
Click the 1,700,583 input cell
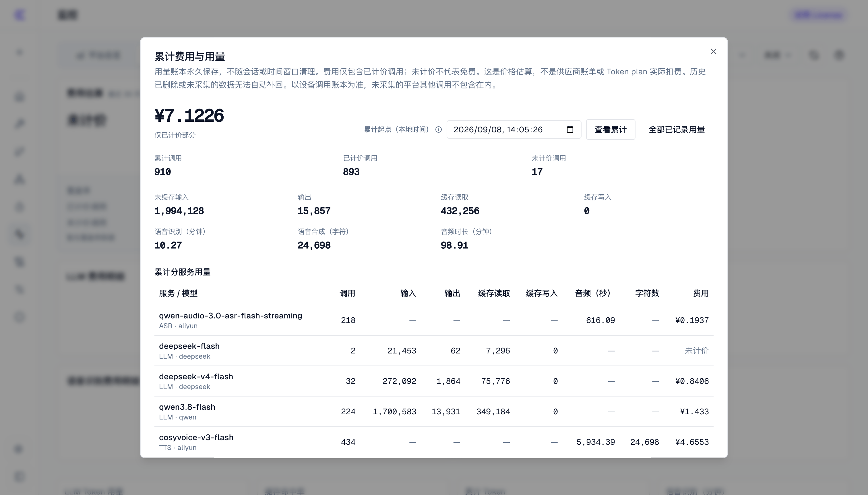click(395, 411)
